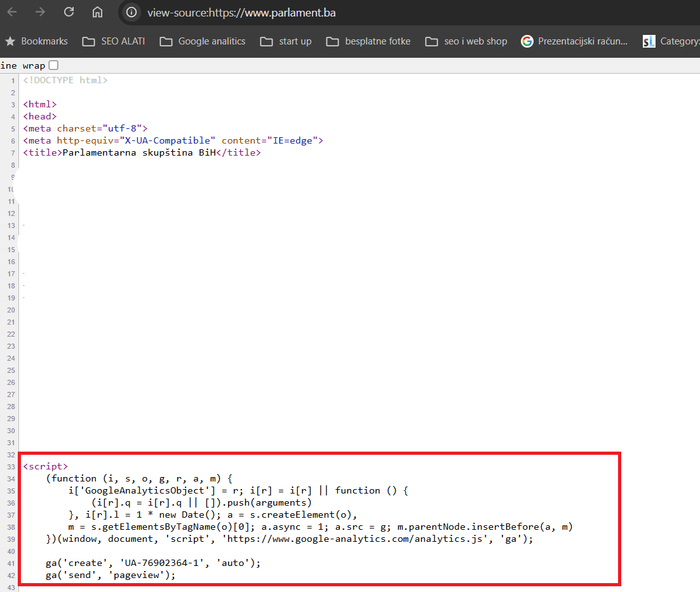This screenshot has width=700, height=592.
Task: Expand the Google analitics bookmark folder
Action: (x=203, y=41)
